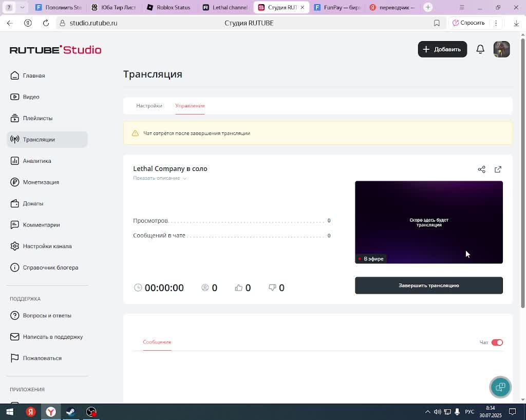Select the Сообщения tab
Viewport: 526px width, 420px height.
(x=157, y=342)
